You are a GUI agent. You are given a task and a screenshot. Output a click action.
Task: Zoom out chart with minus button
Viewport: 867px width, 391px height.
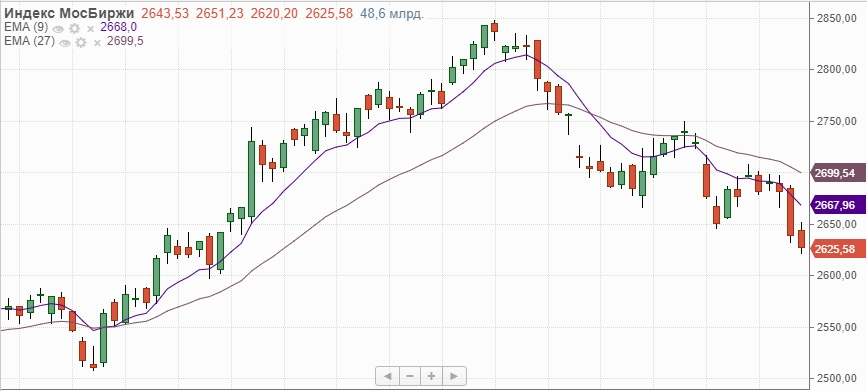tap(410, 376)
